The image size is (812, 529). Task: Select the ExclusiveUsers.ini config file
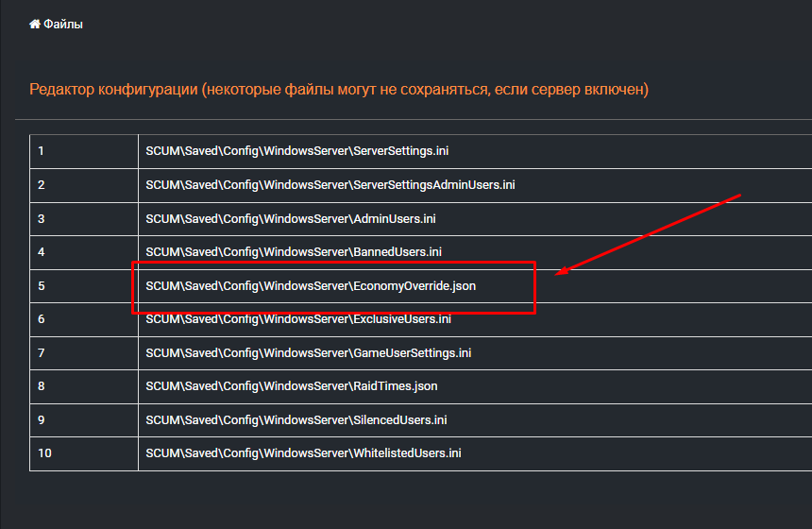point(297,319)
